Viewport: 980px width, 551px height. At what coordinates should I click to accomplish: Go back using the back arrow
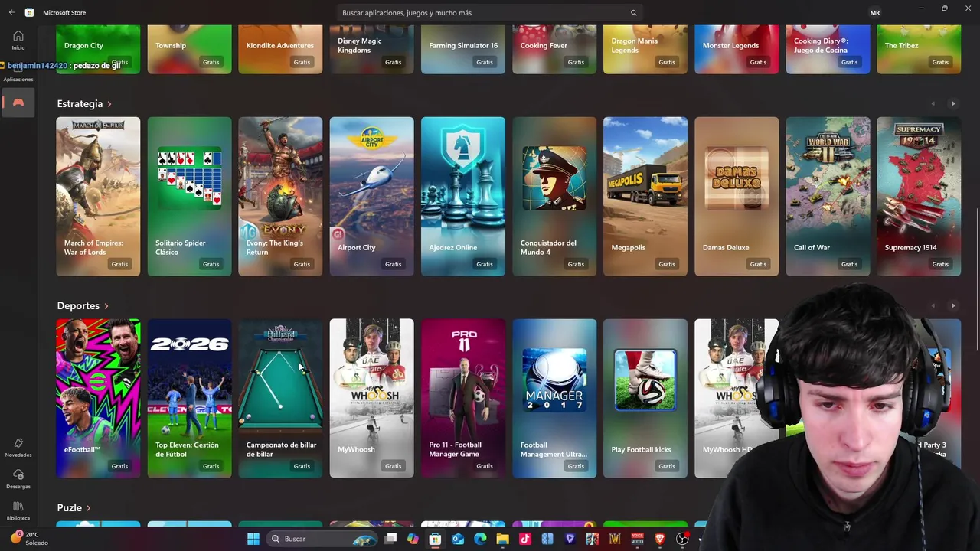click(11, 12)
